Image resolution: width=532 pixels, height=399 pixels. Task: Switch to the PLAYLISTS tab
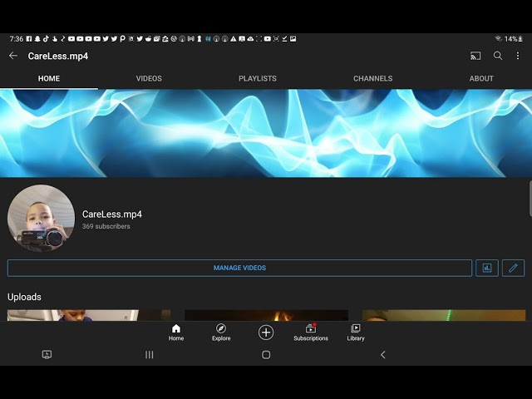(x=258, y=78)
